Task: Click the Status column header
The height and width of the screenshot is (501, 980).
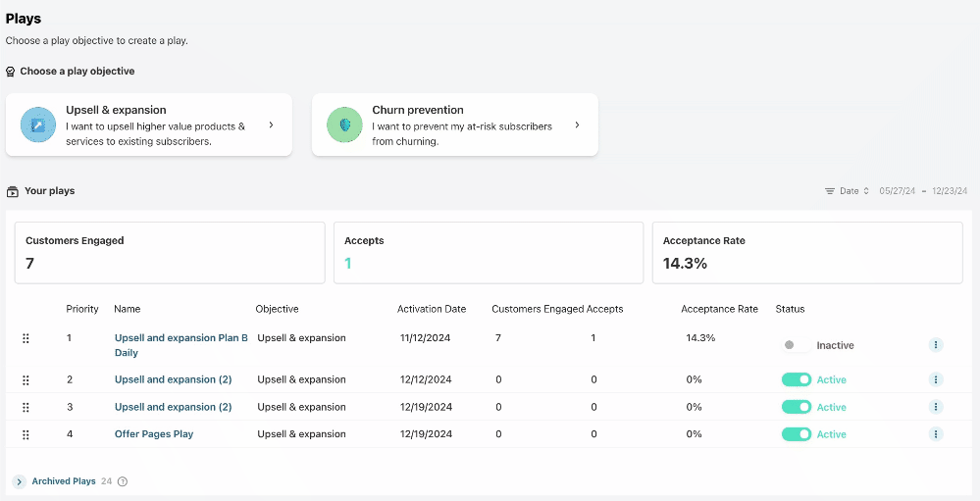Action: 790,309
